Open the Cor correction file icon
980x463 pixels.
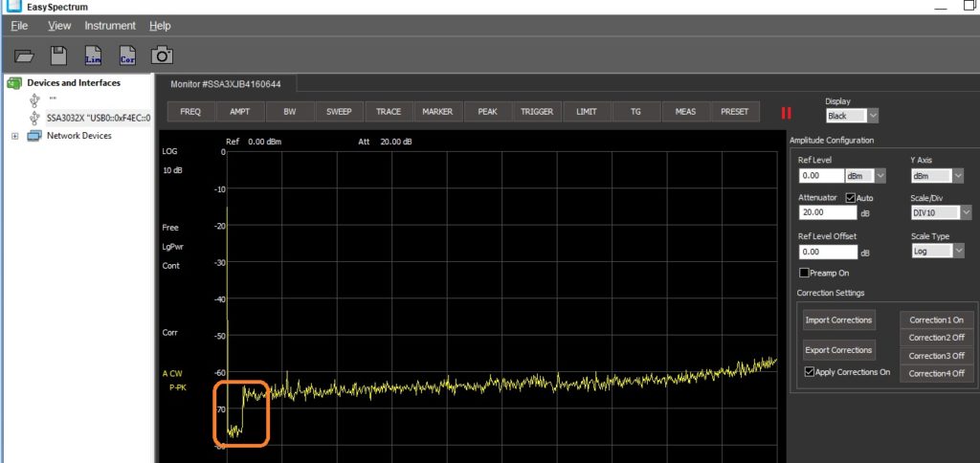pyautogui.click(x=127, y=55)
